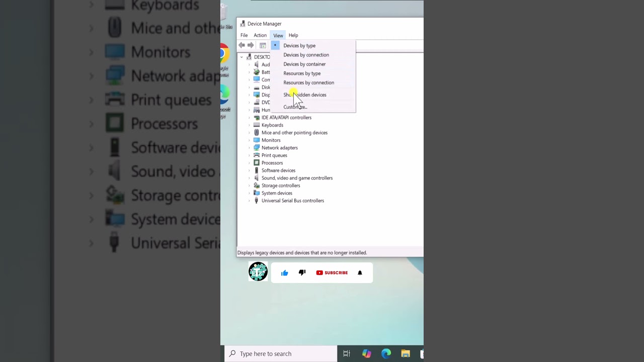Select the Print queues printer icon

pyautogui.click(x=257, y=155)
